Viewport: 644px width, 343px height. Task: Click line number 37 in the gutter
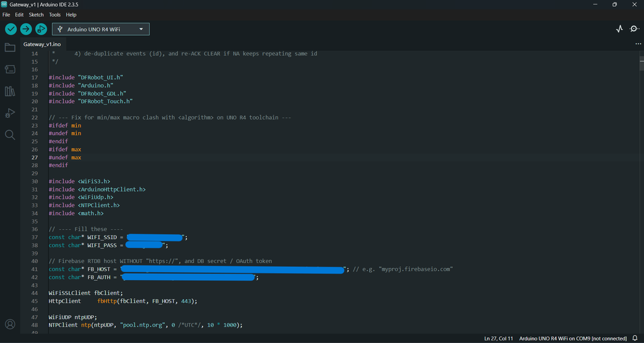coord(35,237)
